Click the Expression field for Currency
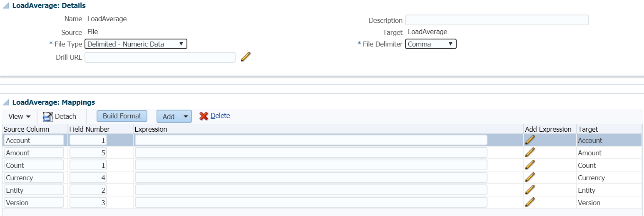Viewport: 644px width, 216px height. [311, 178]
